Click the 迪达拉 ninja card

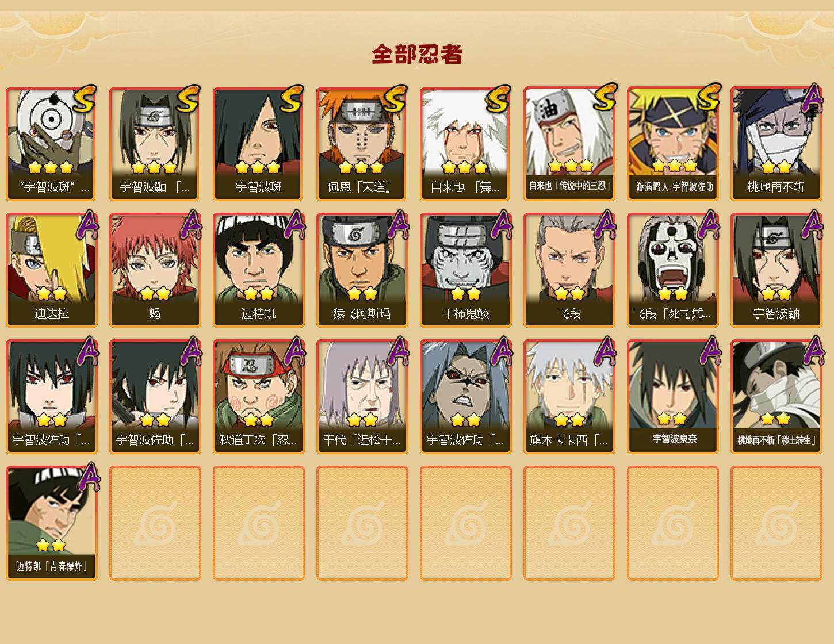pyautogui.click(x=51, y=270)
